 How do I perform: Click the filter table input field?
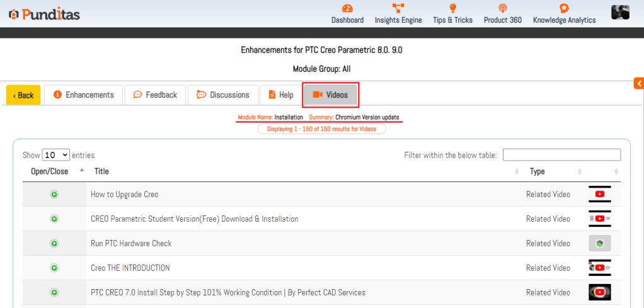(x=561, y=155)
